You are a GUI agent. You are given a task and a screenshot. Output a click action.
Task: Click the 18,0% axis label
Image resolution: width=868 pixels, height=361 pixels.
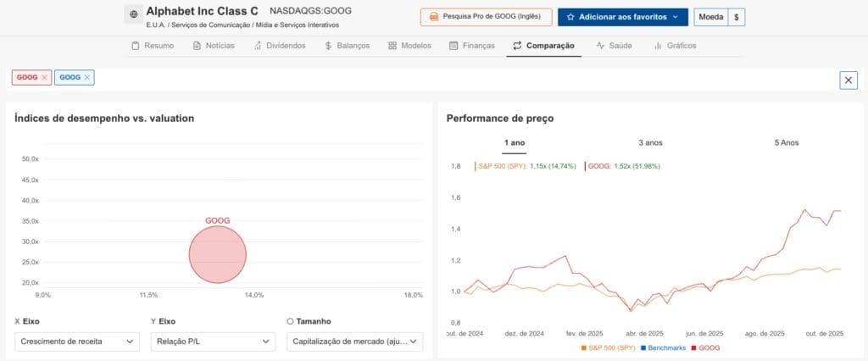tap(414, 295)
